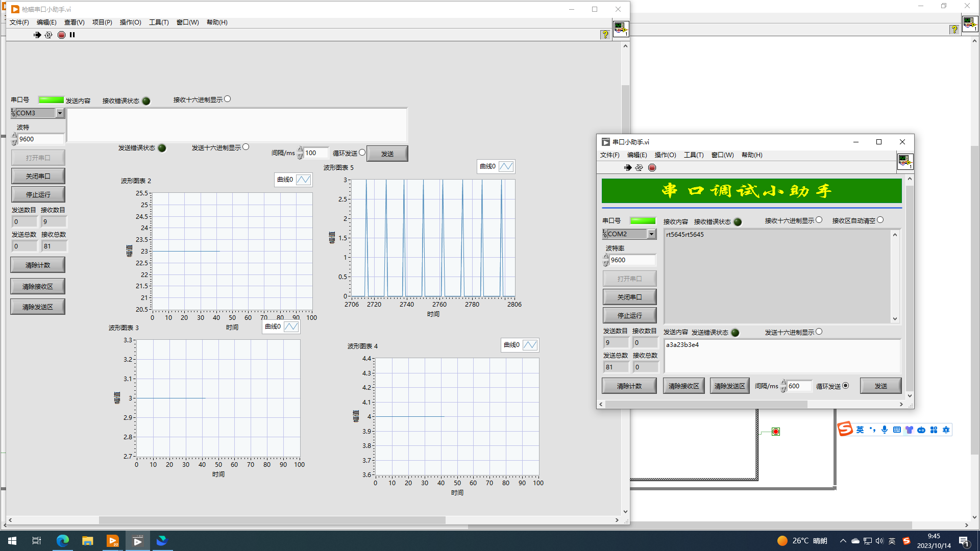Open 帮助(H) menu in 串口小助手 window
Screen dimensions: 980x551
(752, 155)
